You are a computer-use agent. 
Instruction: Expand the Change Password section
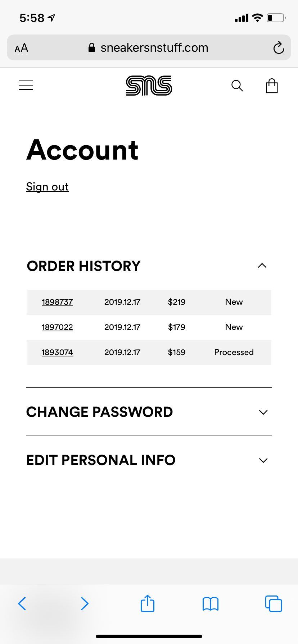263,412
